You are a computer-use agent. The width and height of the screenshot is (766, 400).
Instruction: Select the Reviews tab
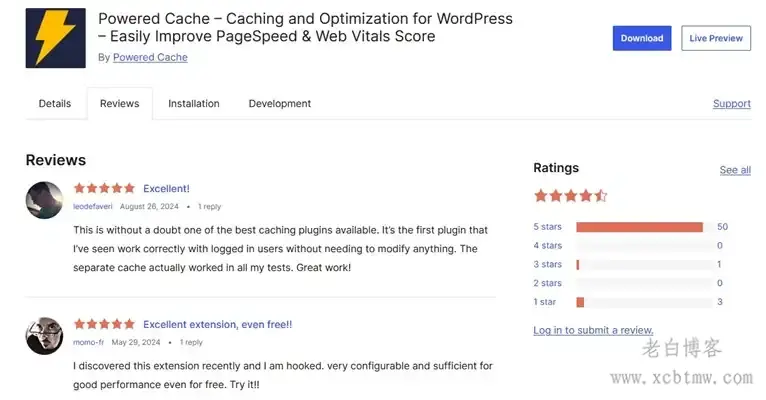pyautogui.click(x=119, y=104)
